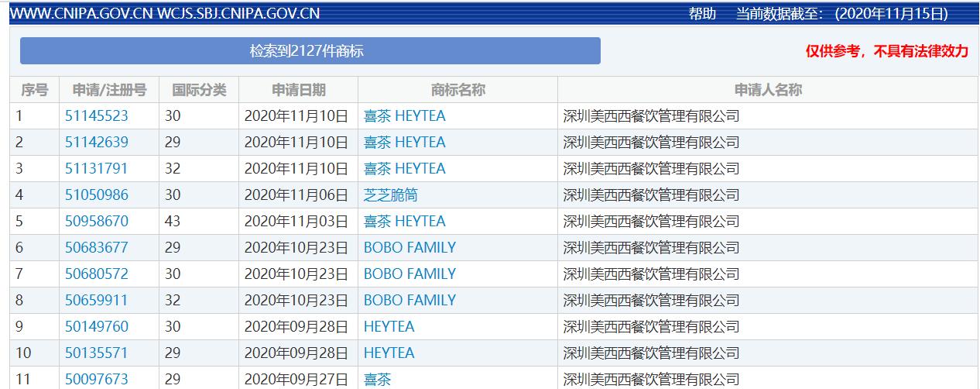
Task: Open application number 51050986
Action: tap(97, 195)
